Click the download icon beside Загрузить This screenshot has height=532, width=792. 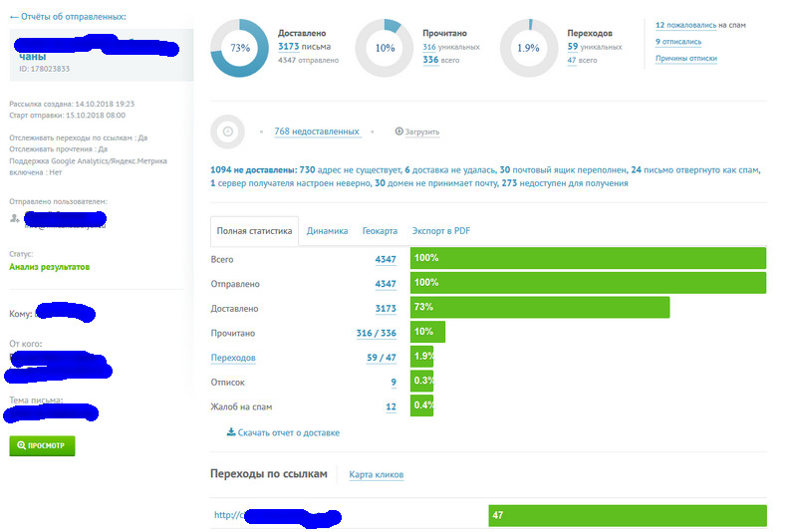[x=398, y=132]
